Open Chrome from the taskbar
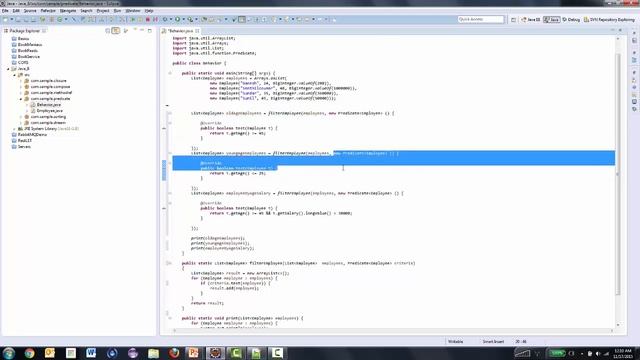 29,353
